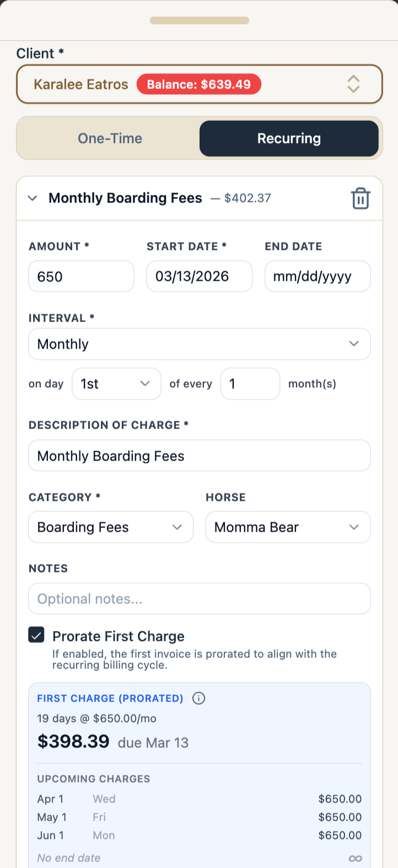
Task: Click the Optional notes text box
Action: tap(199, 598)
